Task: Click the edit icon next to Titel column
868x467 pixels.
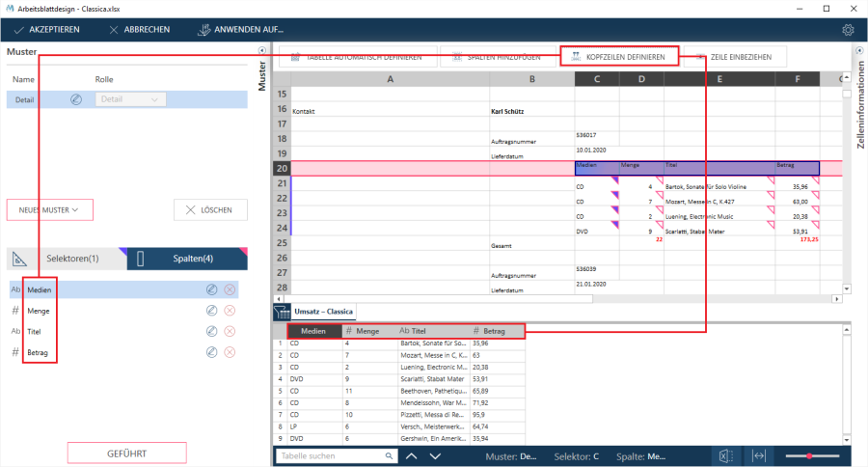Action: [211, 332]
